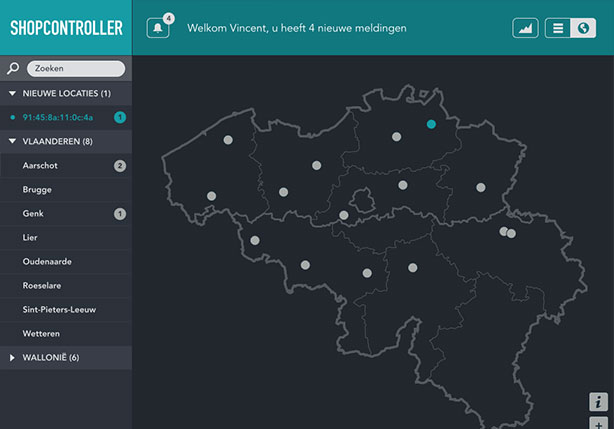Select Genk in the list
Image resolution: width=614 pixels, height=429 pixels.
(66, 214)
